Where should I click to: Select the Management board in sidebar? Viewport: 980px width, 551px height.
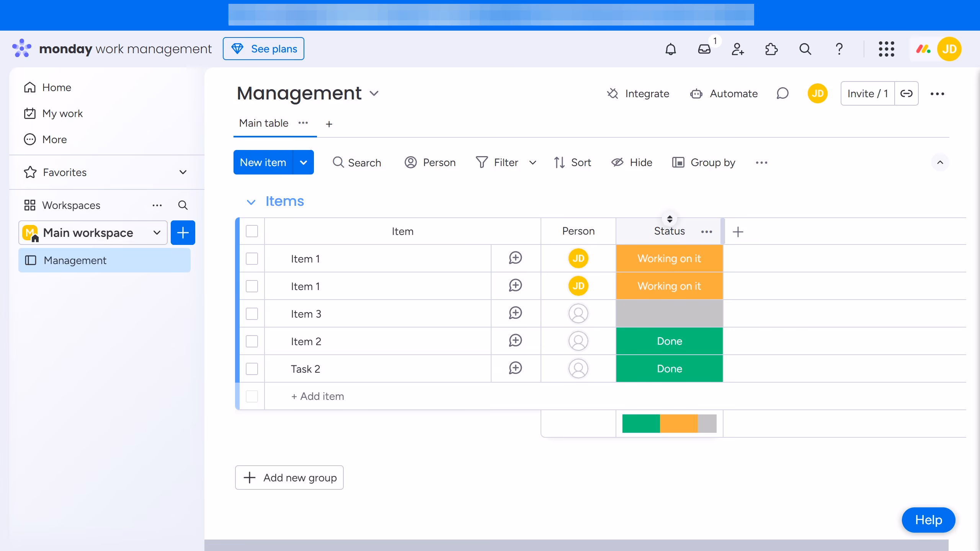pyautogui.click(x=105, y=260)
